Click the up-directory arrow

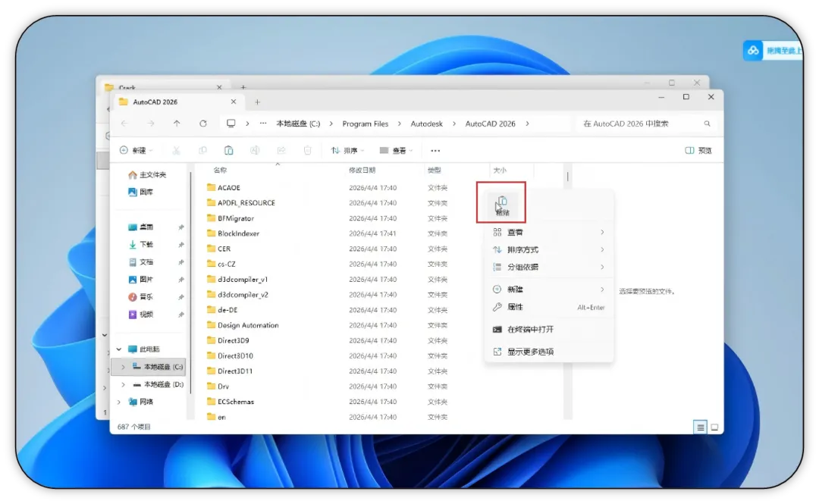tap(177, 124)
